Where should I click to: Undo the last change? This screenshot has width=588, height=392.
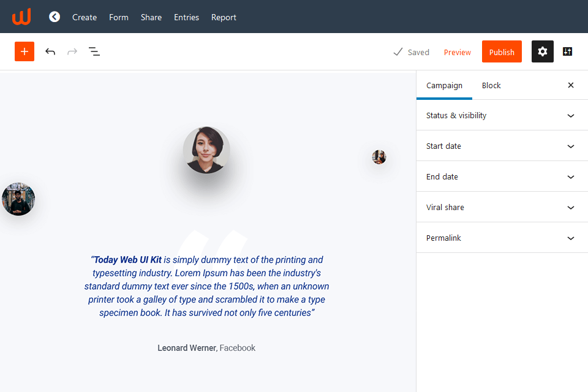50,51
